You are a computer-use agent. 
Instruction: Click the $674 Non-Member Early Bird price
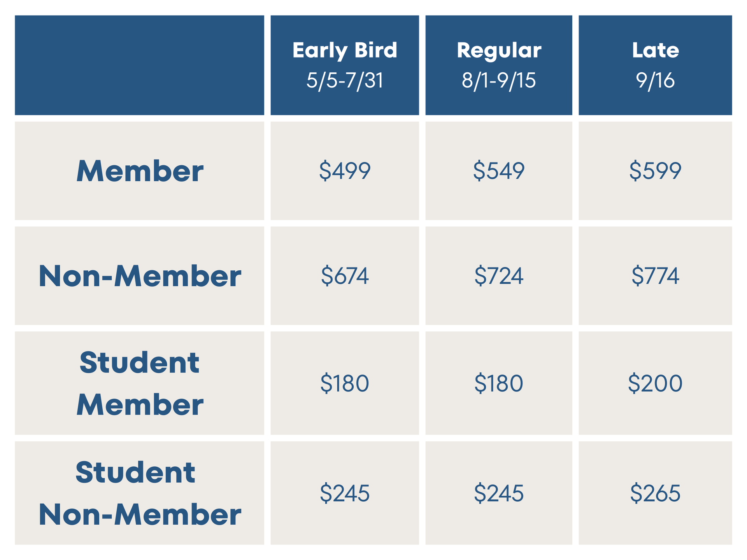click(x=345, y=276)
